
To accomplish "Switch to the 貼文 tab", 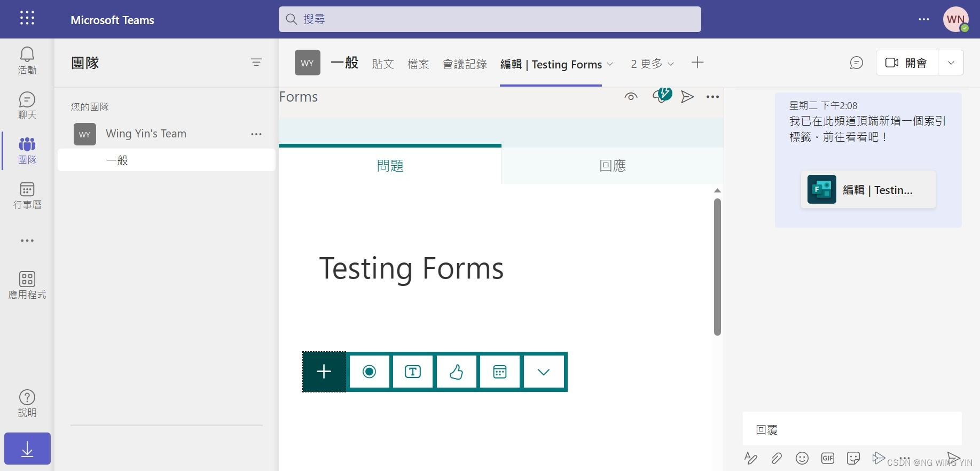I will coord(383,64).
